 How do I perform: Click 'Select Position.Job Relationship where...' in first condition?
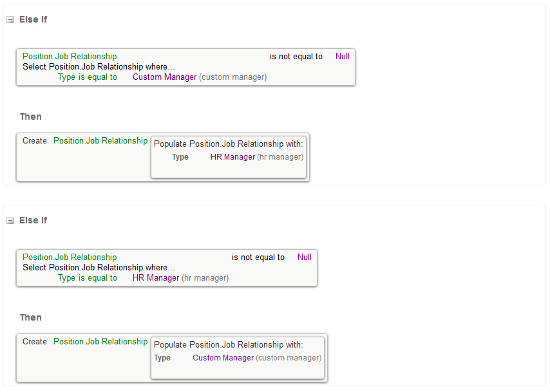tap(99, 66)
